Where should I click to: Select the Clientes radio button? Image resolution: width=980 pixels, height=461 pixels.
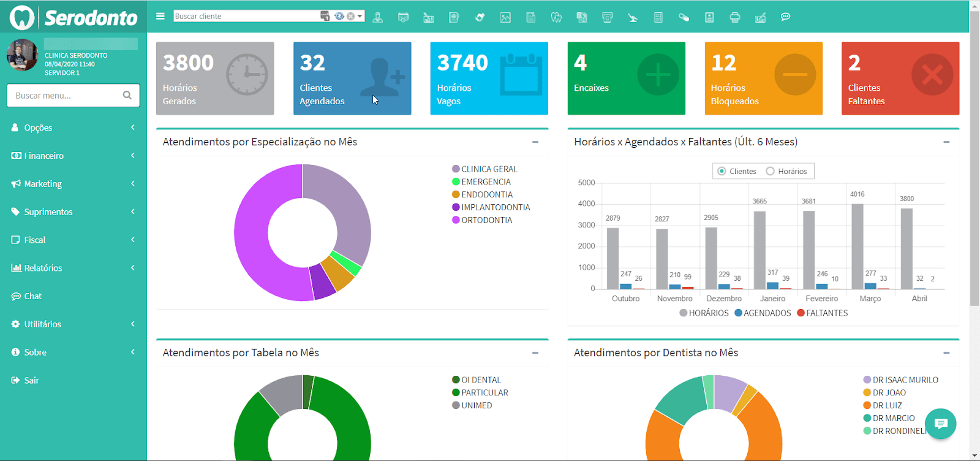click(x=722, y=172)
